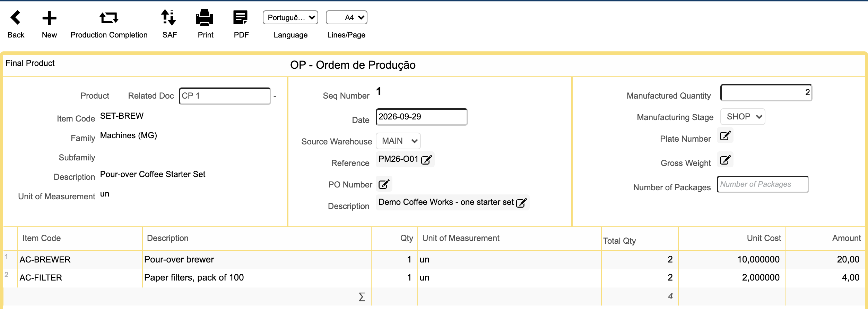Click the 'Pour-over Coffee Starter Set' description
This screenshot has height=309, width=868.
click(x=153, y=174)
